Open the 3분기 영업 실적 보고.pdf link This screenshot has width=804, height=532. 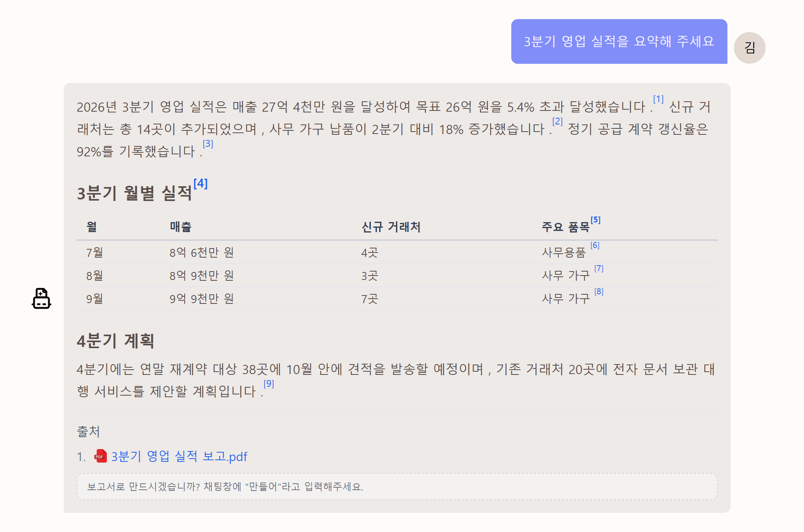coord(179,456)
